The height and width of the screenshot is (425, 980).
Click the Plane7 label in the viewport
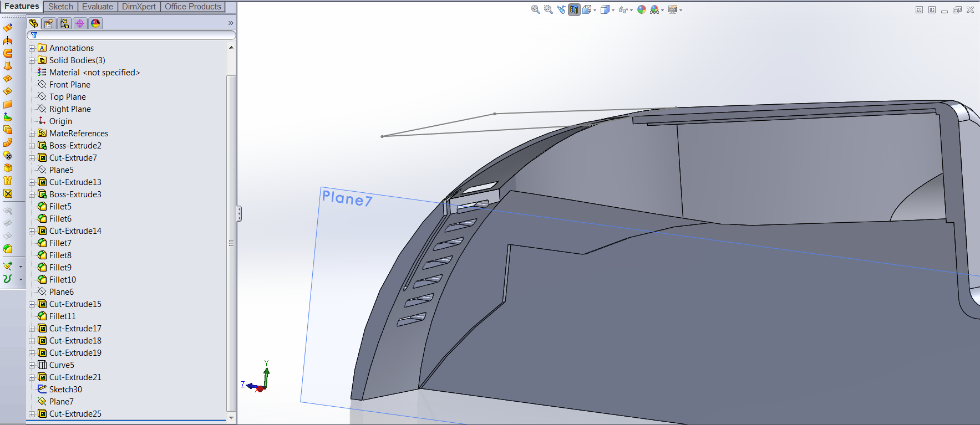347,198
